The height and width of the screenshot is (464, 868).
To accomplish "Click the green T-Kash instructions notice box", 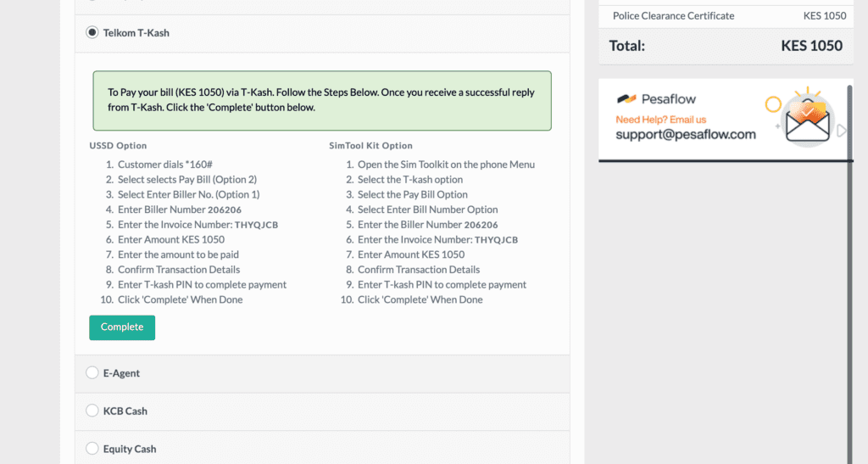I will pos(322,101).
